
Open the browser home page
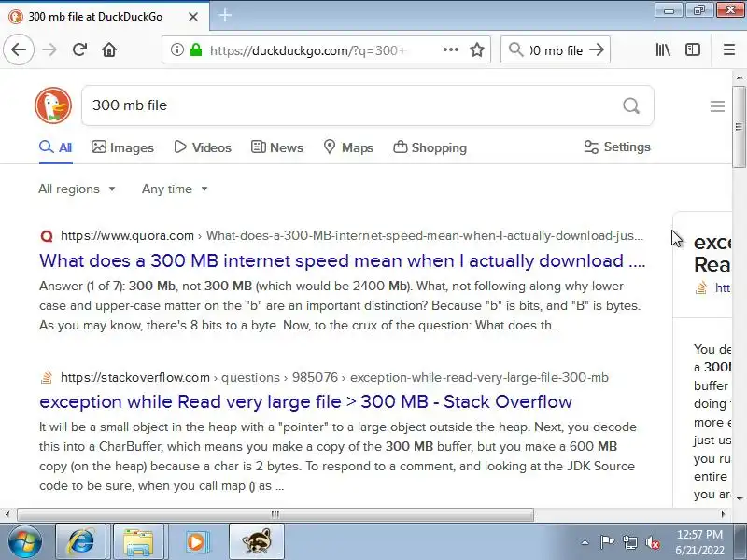click(x=109, y=49)
